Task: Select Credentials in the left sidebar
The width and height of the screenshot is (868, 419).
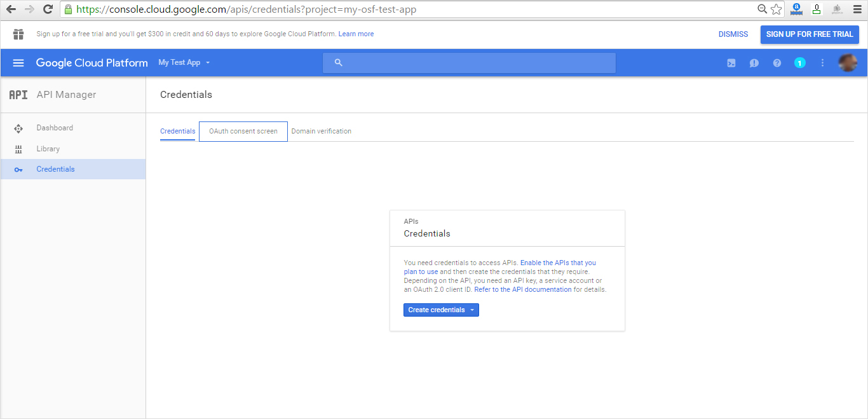Action: 73,169
